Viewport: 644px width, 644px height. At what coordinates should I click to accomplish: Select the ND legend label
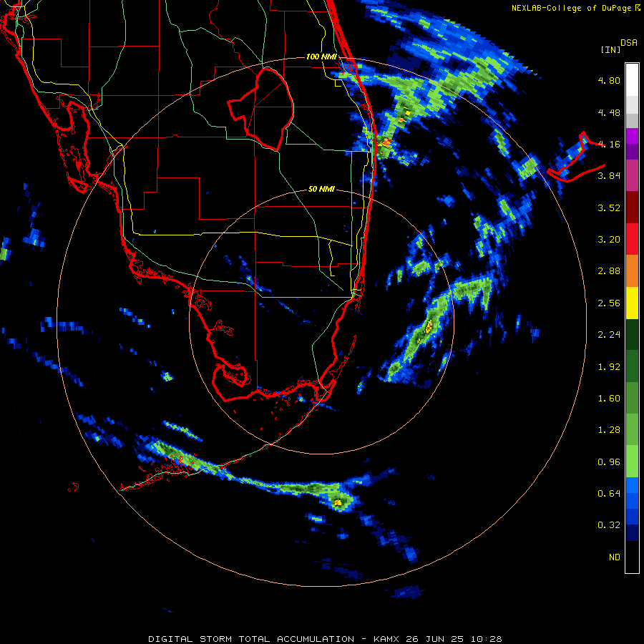point(615,557)
